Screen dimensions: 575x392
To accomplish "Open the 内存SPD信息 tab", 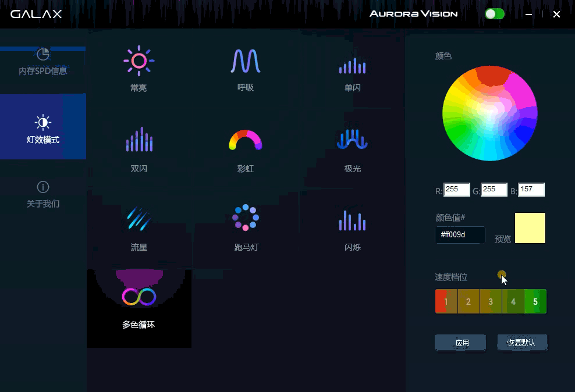I will [x=42, y=62].
